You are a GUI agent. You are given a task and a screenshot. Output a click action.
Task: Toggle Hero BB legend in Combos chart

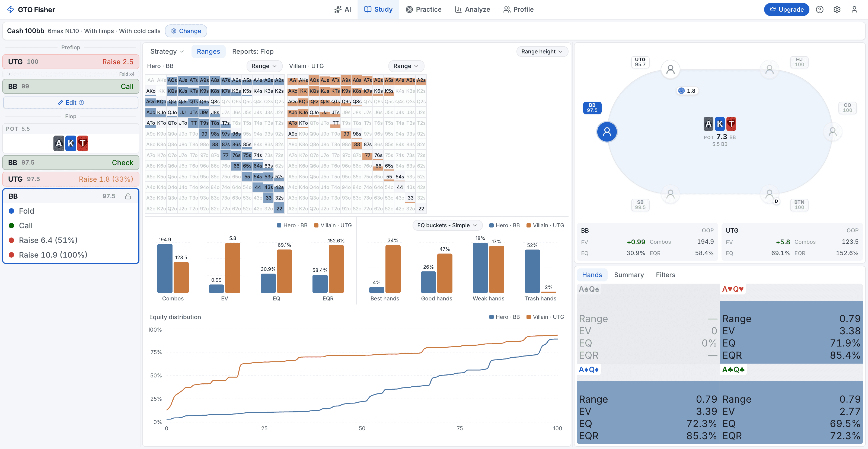pos(292,225)
